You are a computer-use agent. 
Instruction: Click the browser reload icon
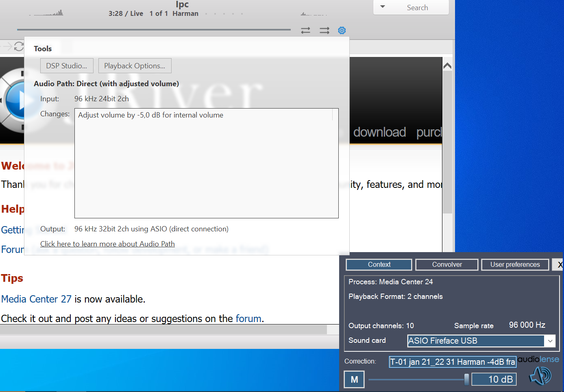pyautogui.click(x=19, y=47)
